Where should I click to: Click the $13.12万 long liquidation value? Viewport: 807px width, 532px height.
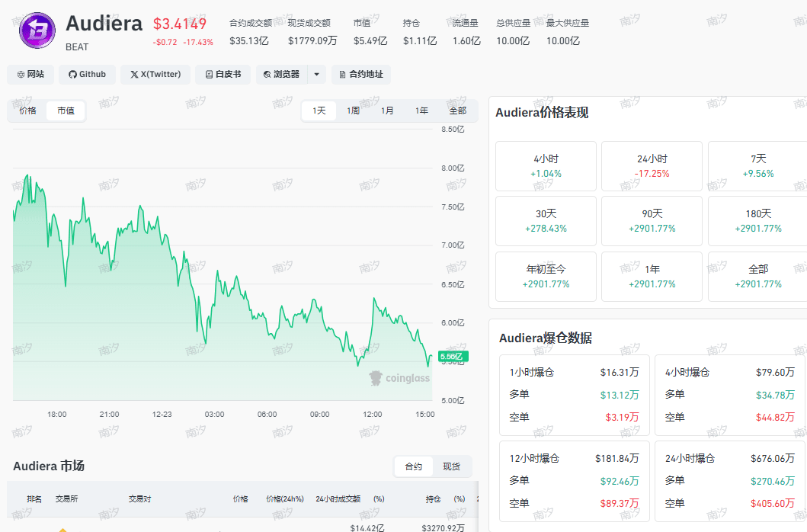[619, 395]
